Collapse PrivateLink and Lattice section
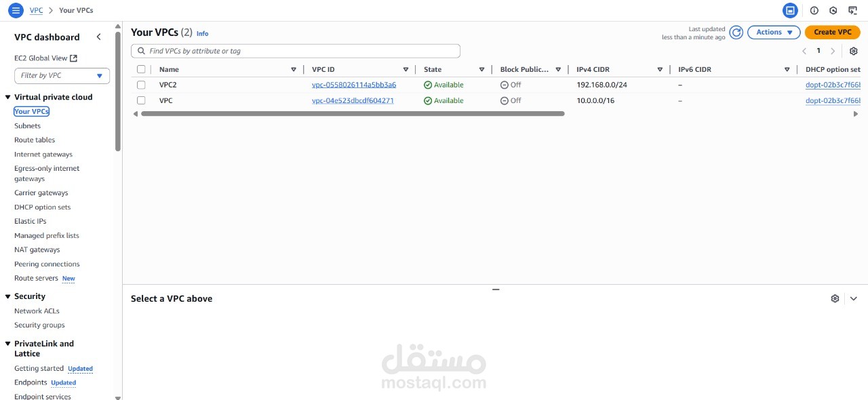The width and height of the screenshot is (868, 400). pyautogui.click(x=7, y=344)
